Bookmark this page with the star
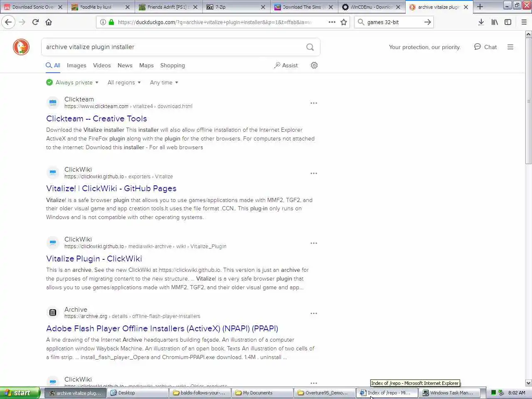 pyautogui.click(x=344, y=22)
